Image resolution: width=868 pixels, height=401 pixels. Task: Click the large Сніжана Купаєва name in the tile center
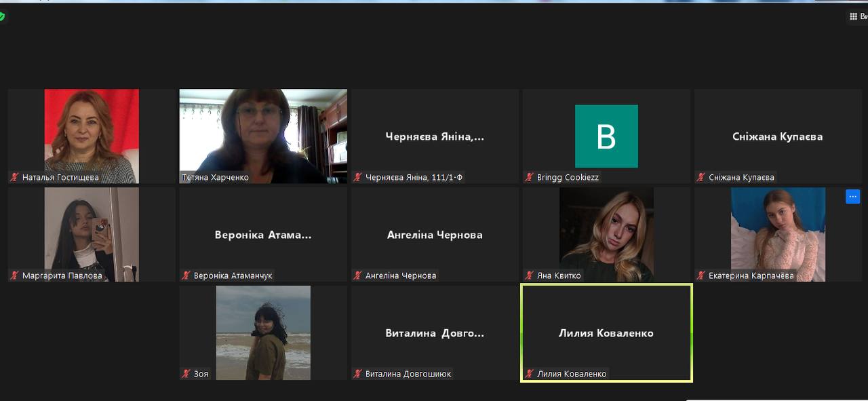point(778,136)
